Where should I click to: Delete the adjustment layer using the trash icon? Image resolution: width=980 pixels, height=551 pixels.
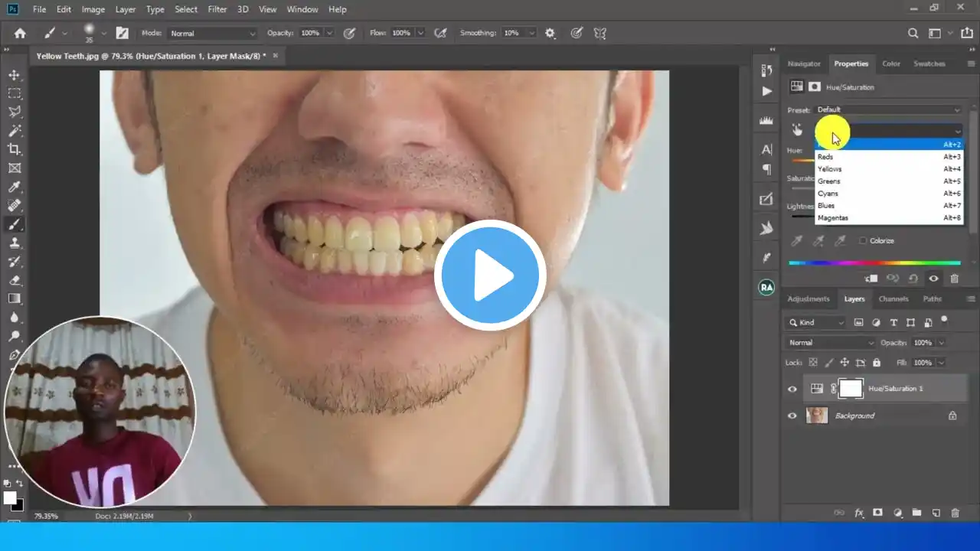(x=954, y=279)
